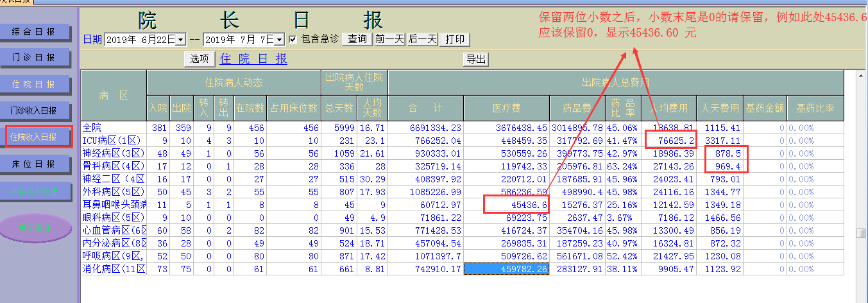The image size is (868, 303).
Task: Open the 住院日报 link
Action: pos(253,59)
